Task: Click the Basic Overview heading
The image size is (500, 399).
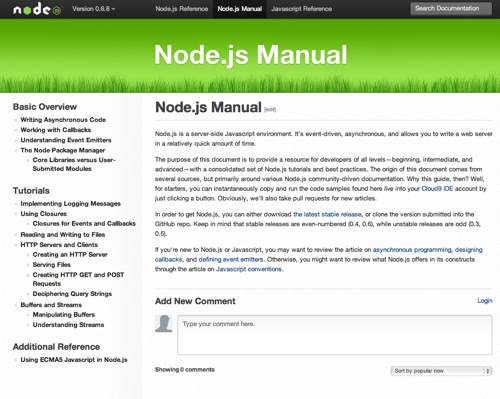Action: (45, 107)
